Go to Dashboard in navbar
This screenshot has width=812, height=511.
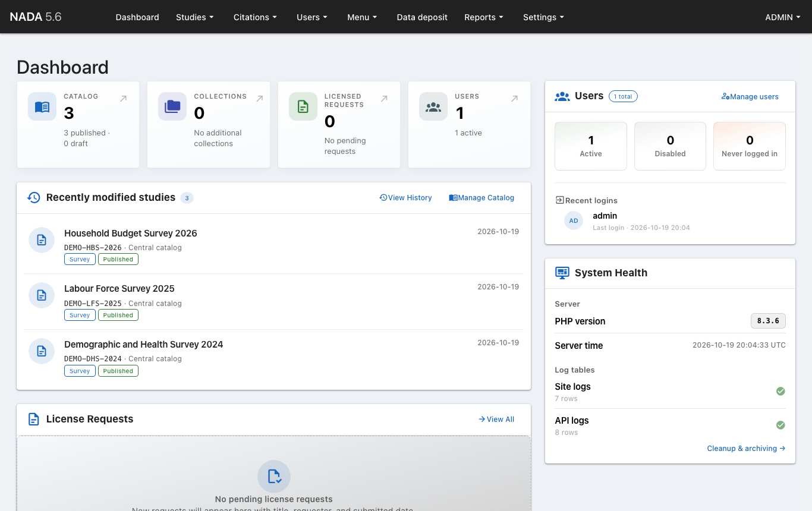137,17
